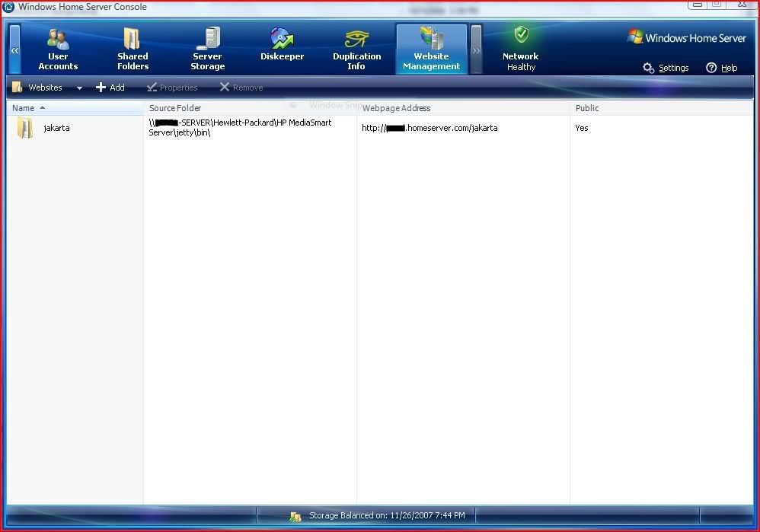Click the greyed-out Remove toolbar button
Image resolution: width=760 pixels, height=532 pixels.
pyautogui.click(x=241, y=88)
